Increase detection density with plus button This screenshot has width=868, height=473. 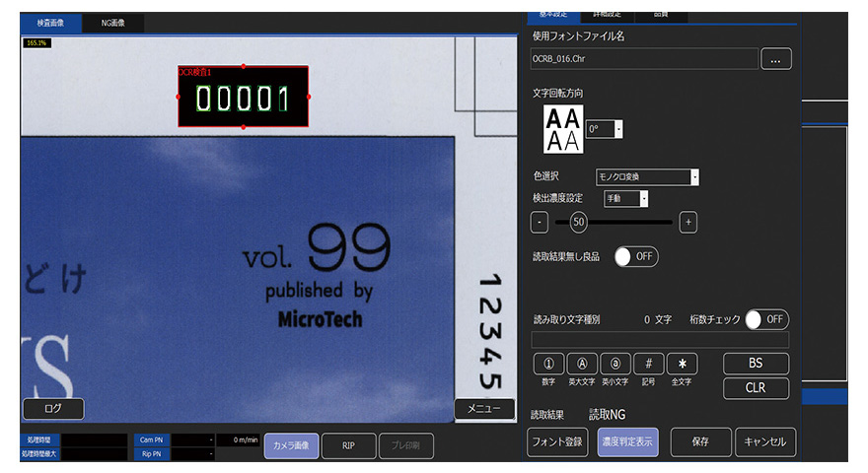(x=688, y=223)
